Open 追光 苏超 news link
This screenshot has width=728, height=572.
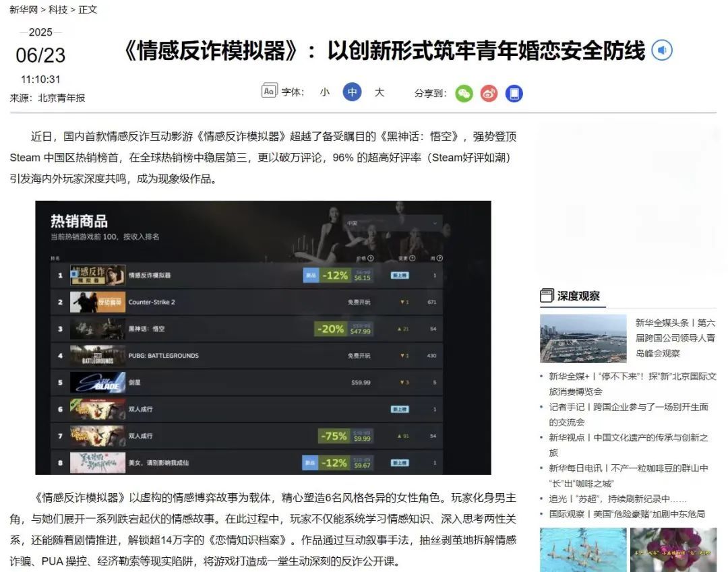(x=617, y=499)
